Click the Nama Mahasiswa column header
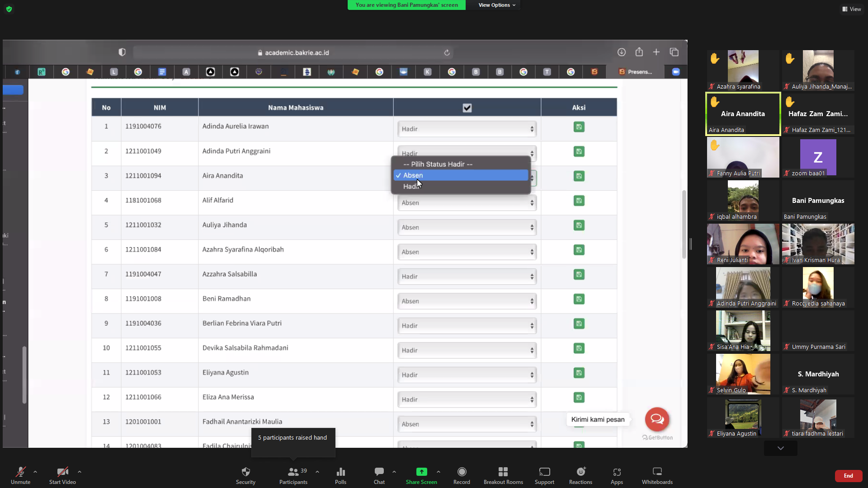 click(x=296, y=108)
